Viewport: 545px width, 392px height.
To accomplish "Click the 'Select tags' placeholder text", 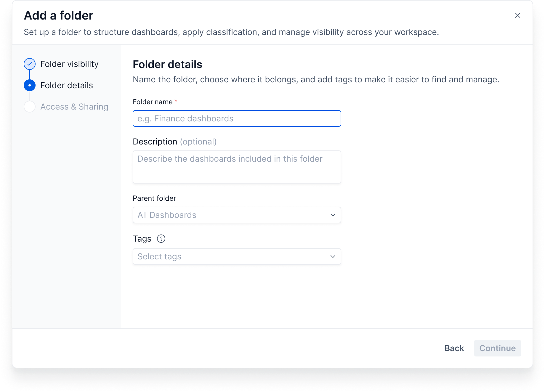I will tap(159, 256).
